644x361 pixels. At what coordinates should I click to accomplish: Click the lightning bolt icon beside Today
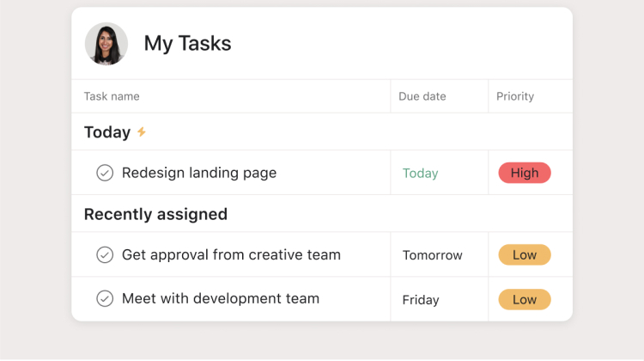(142, 132)
